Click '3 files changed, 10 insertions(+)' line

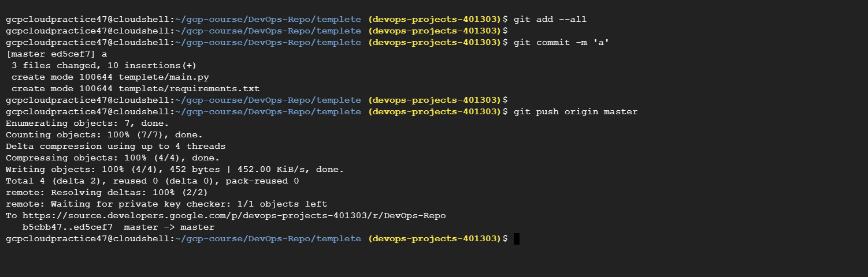click(x=104, y=66)
